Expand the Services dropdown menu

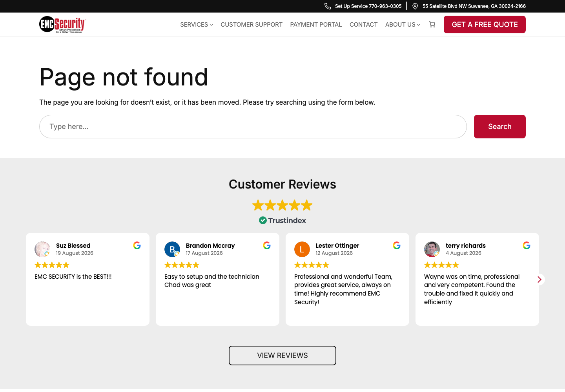pyautogui.click(x=197, y=24)
